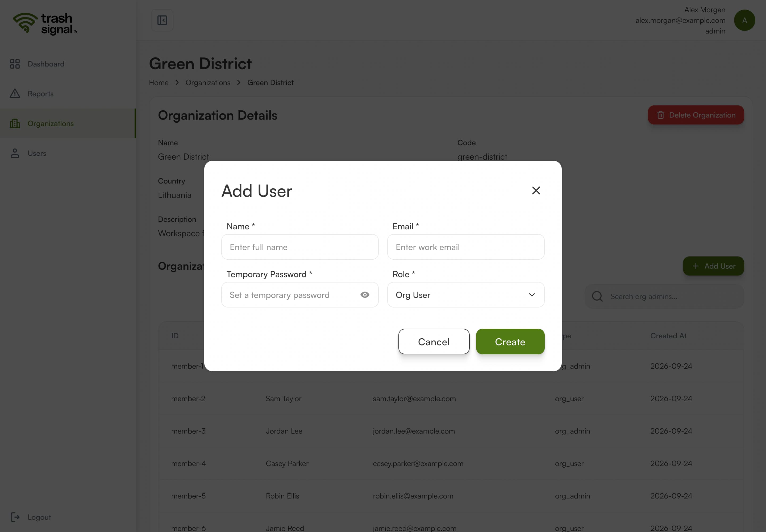Click the trash signal logo

point(45,24)
